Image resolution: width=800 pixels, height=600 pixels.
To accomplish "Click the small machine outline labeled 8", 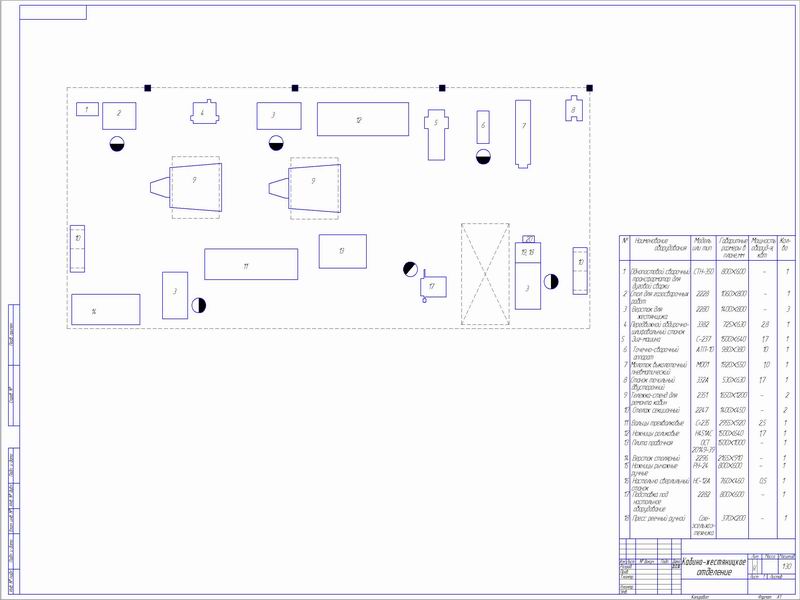I will coord(574,108).
